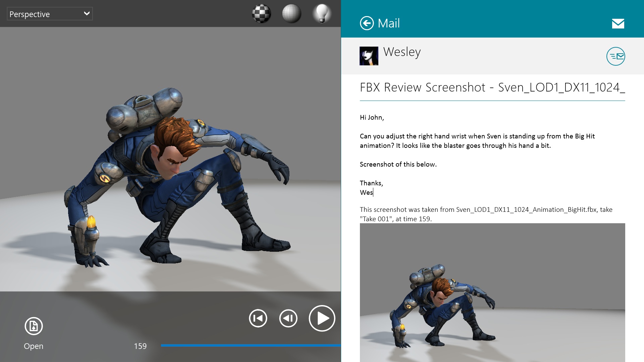Toggle the checkered texture display sphere
Screen dimensions: 644x362
point(261,14)
